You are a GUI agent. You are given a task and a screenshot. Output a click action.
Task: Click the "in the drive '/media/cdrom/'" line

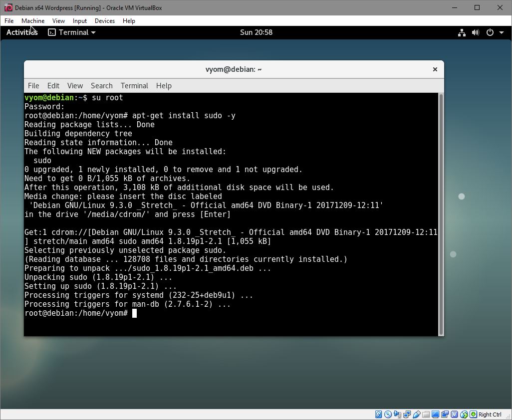[127, 214]
